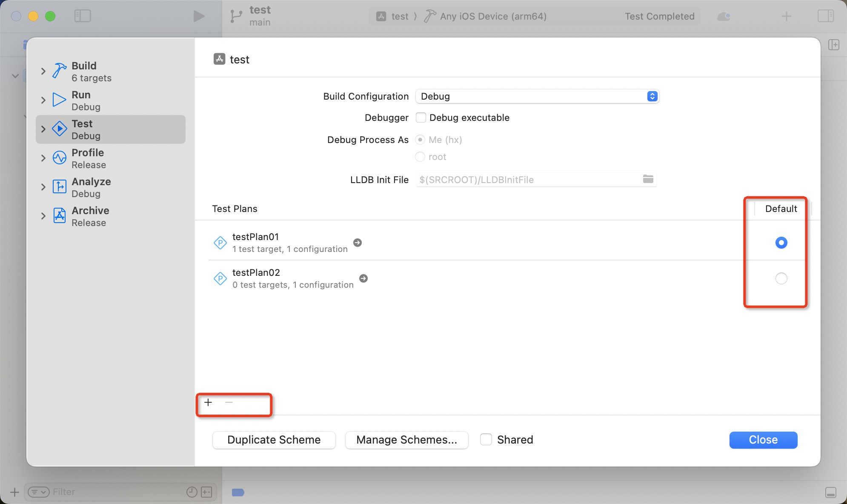
Task: Click the test scheme selector in toolbar
Action: 392,16
